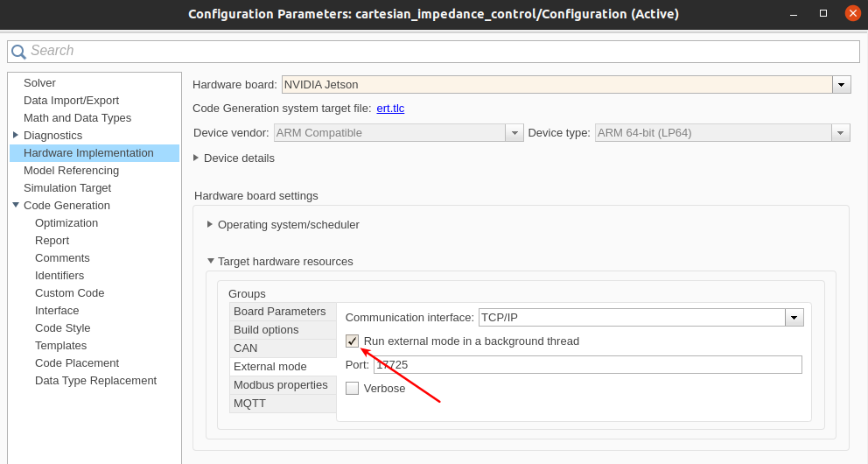The height and width of the screenshot is (464, 868).
Task: Expand the Diagnostics tree node
Action: coord(16,135)
